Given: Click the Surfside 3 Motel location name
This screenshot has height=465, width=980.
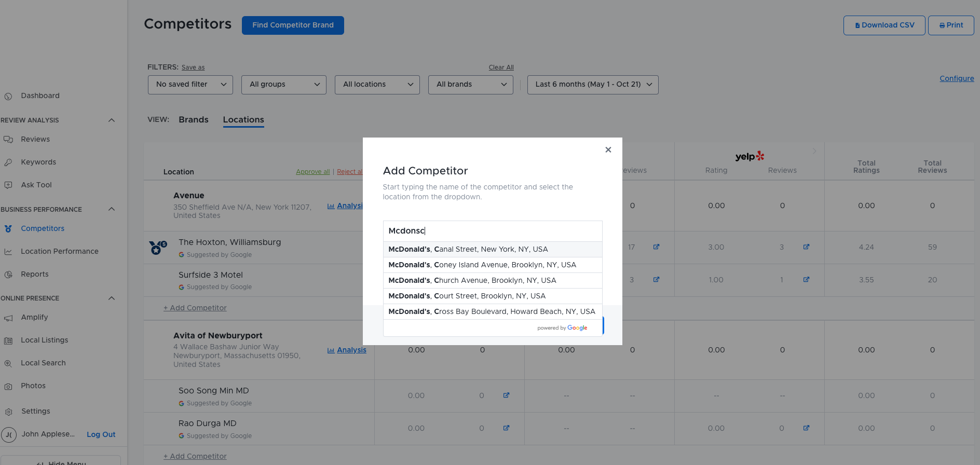Looking at the screenshot, I should [x=211, y=275].
